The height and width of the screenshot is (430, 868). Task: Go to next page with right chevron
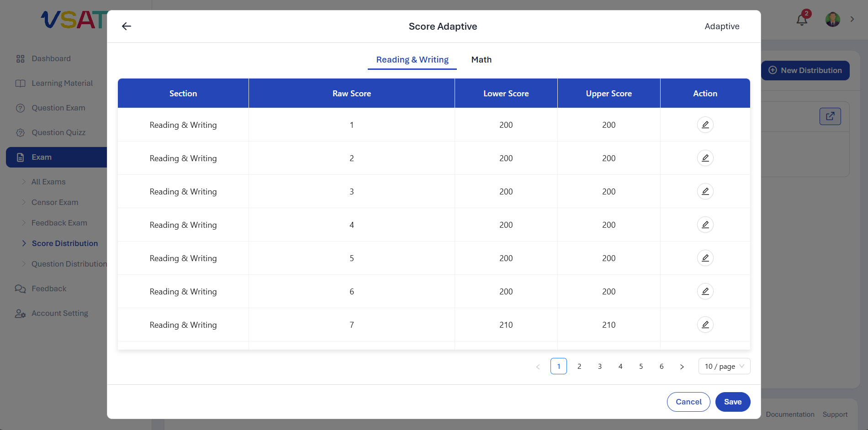(x=682, y=367)
